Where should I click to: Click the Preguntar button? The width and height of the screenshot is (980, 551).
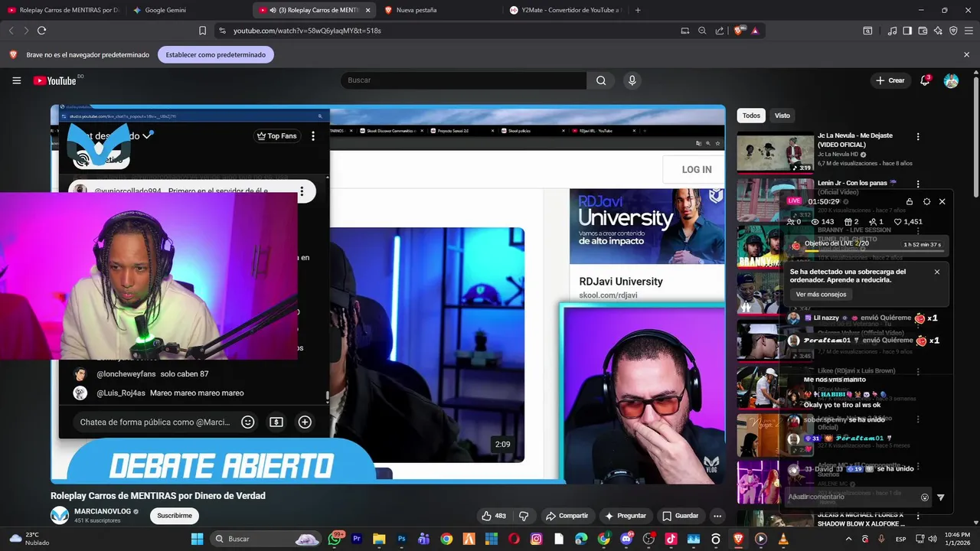pos(626,516)
